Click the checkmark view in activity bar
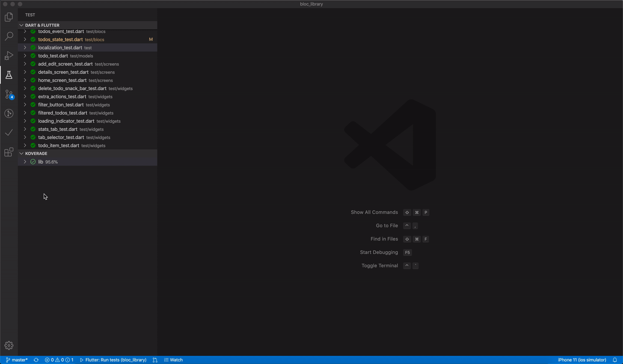Screen dimensions: 623x364 click(x=9, y=132)
